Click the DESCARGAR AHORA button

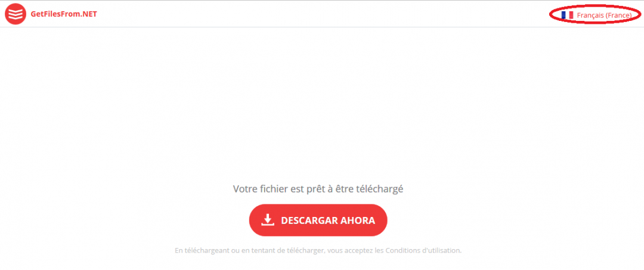pyautogui.click(x=318, y=220)
